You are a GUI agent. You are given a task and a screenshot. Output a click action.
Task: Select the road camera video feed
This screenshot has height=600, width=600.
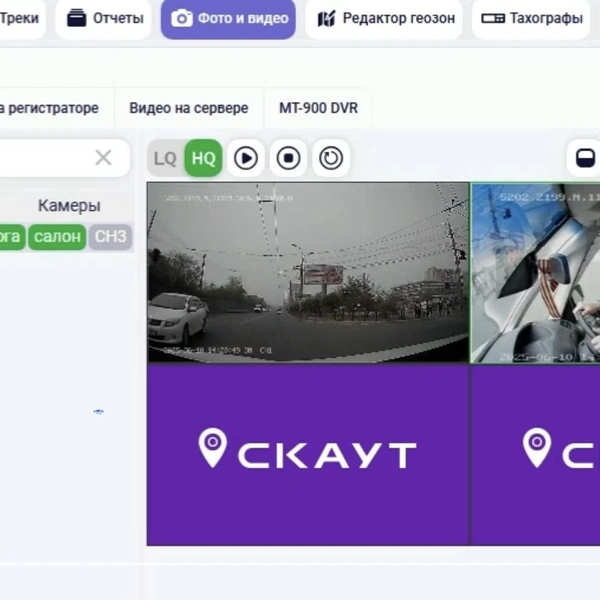(308, 272)
